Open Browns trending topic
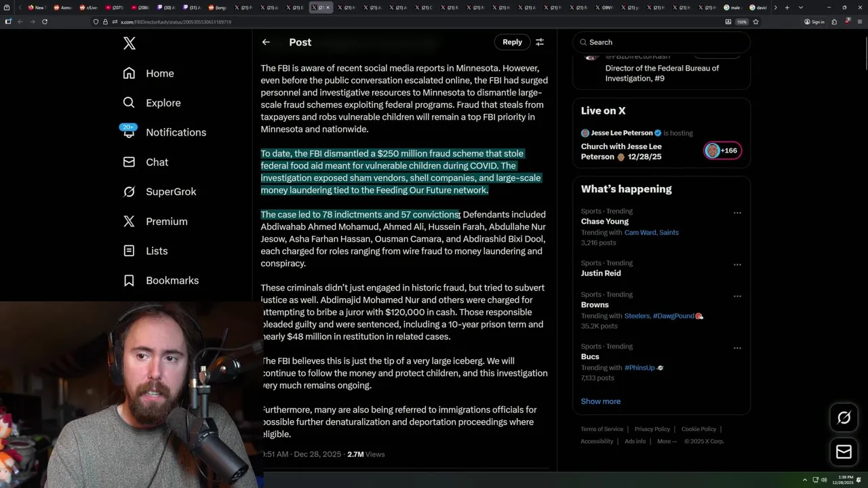 pos(595,305)
